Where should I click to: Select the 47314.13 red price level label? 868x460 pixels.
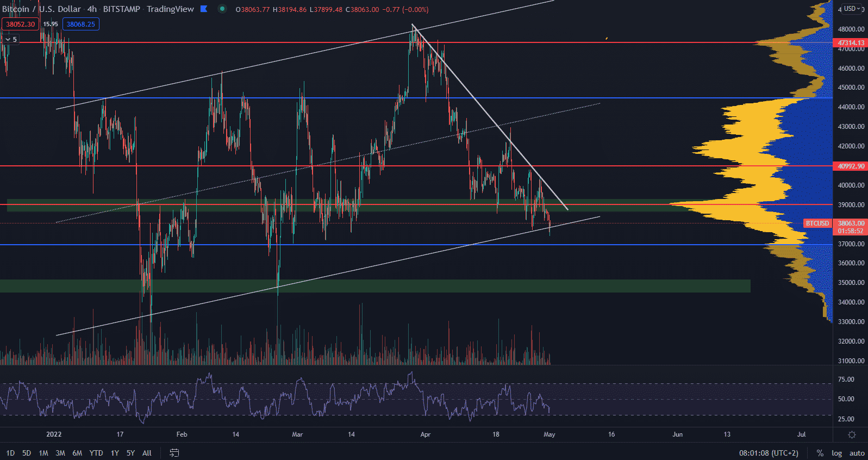850,42
